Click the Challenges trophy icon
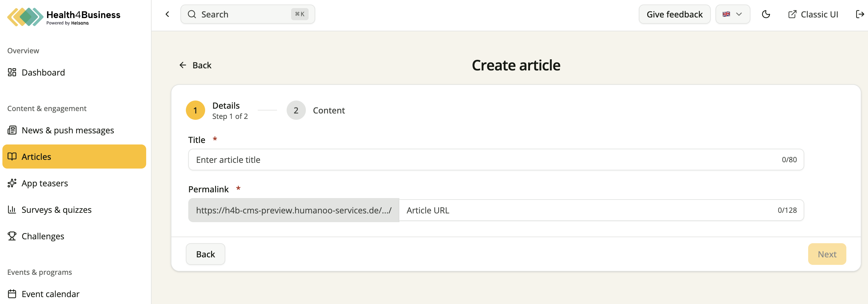 (x=12, y=236)
